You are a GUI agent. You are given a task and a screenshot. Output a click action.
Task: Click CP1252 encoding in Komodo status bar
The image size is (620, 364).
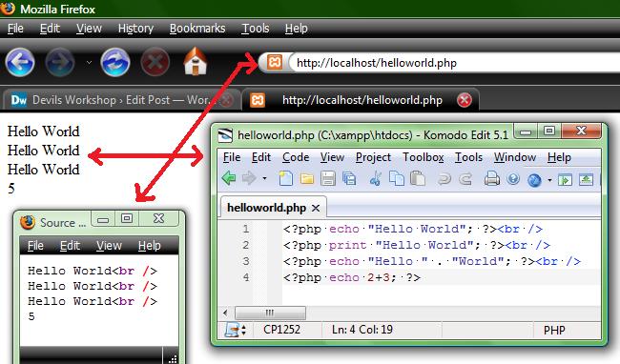coord(281,330)
